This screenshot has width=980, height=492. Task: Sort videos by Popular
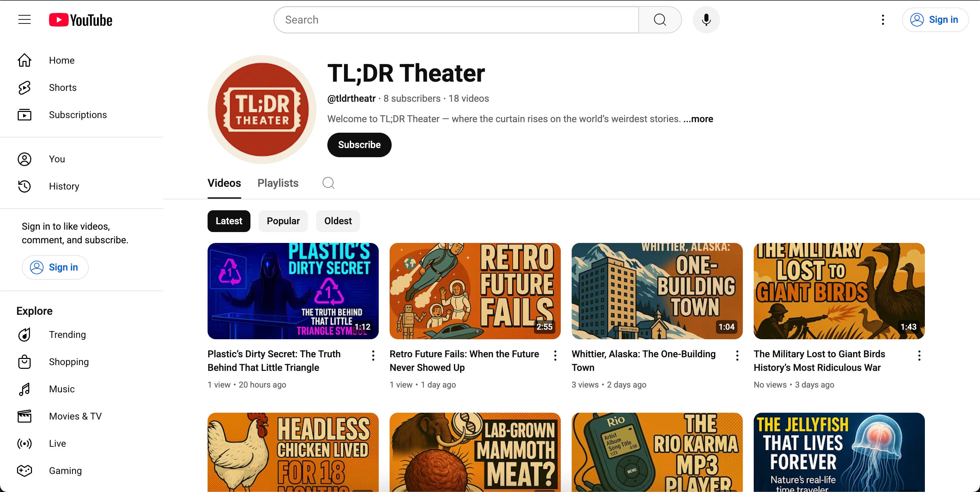tap(283, 221)
